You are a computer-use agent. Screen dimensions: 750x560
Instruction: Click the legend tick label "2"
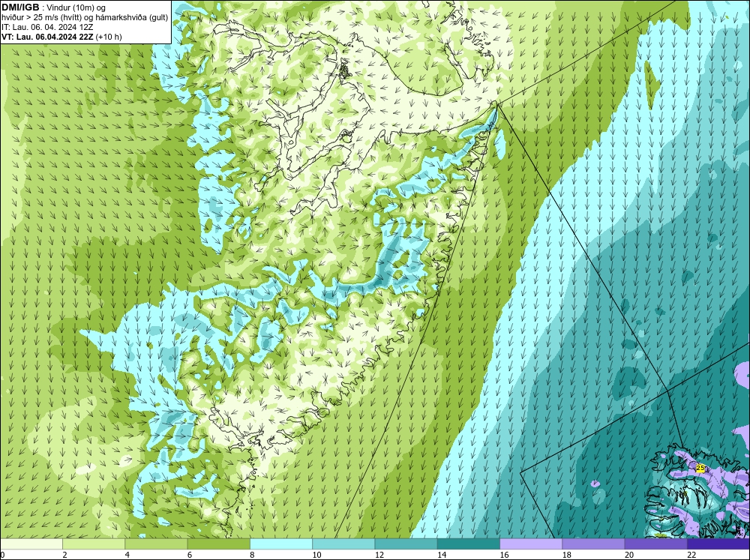tap(64, 555)
